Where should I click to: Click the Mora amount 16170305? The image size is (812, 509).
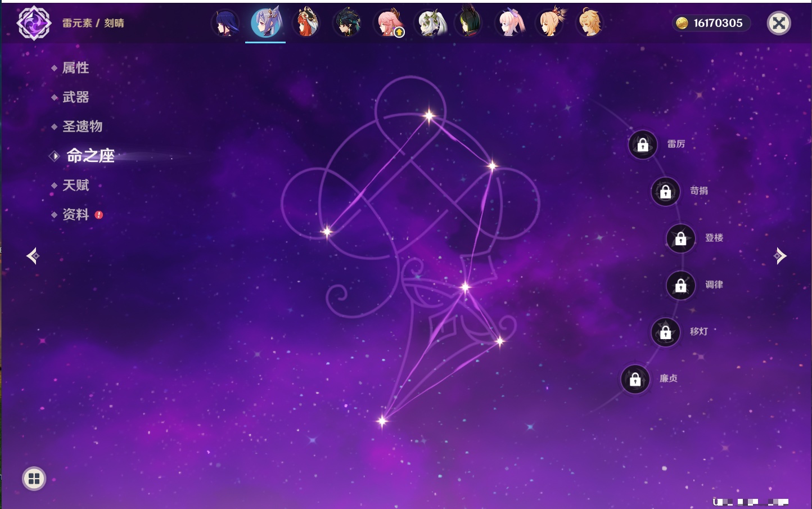click(718, 23)
